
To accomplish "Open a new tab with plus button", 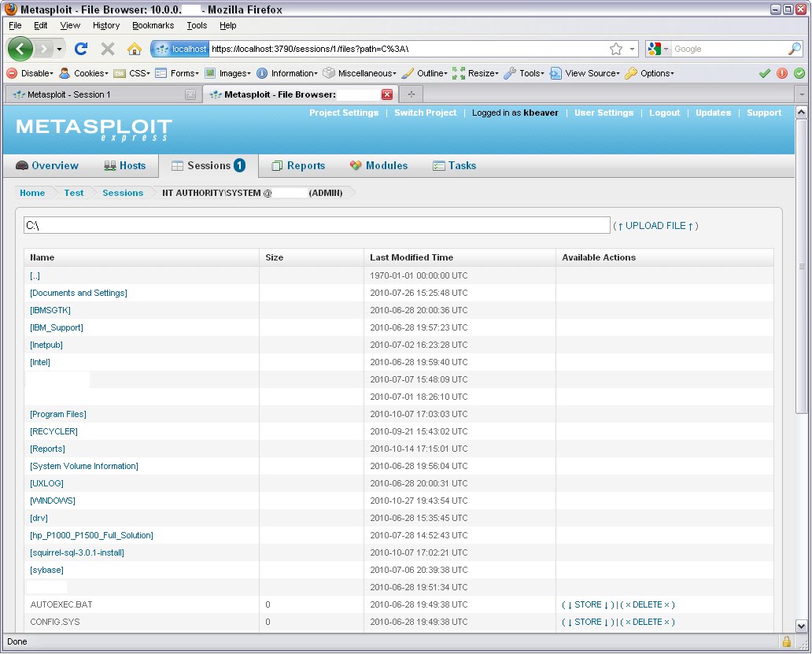I will (x=412, y=94).
